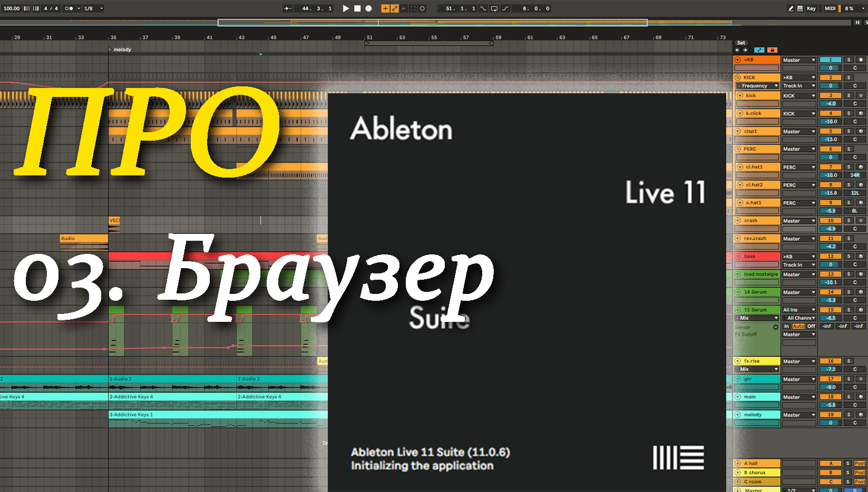Open the PERC output dropdown for cl.hat1
Viewport: 868px width, 492px height.
point(799,168)
